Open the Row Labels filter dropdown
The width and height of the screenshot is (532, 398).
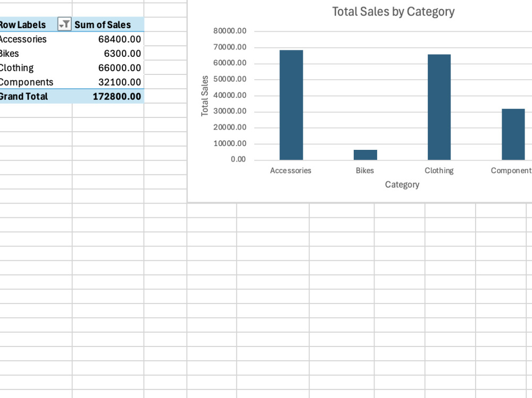coord(64,24)
